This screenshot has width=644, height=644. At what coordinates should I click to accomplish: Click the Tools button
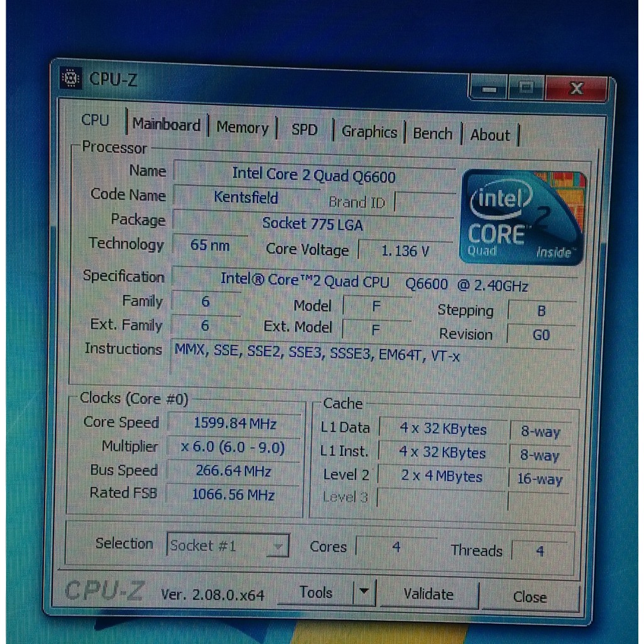[x=316, y=592]
